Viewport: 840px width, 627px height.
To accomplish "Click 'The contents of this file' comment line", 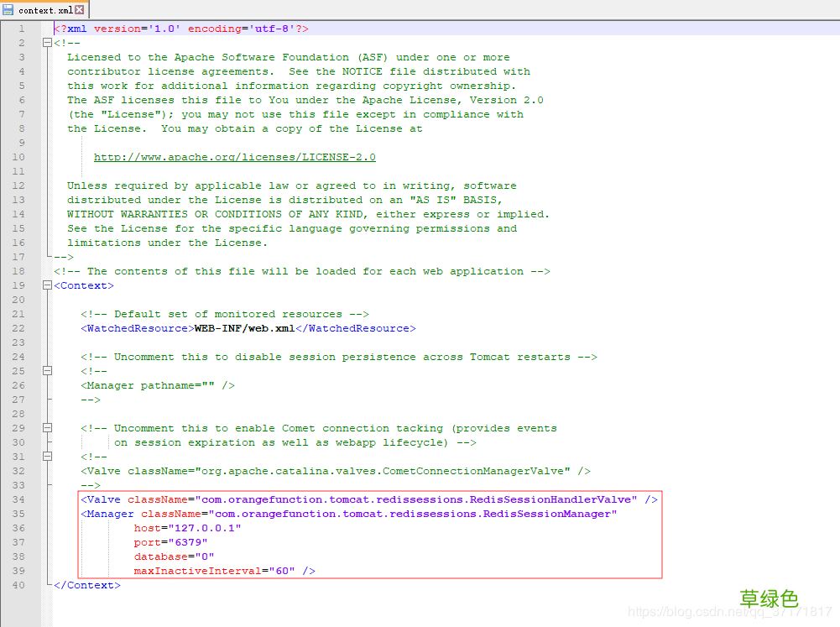I will [x=302, y=271].
